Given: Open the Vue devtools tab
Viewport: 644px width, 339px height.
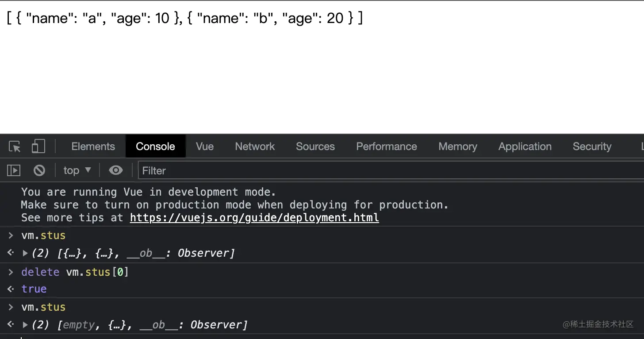Looking at the screenshot, I should 205,146.
